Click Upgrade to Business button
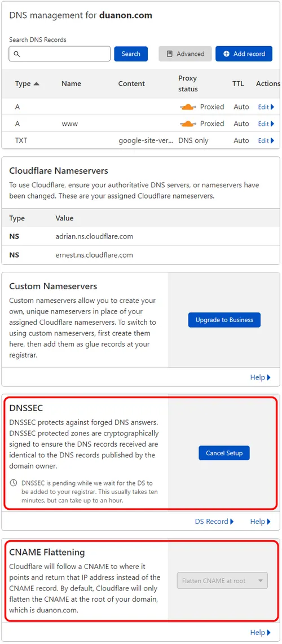282x644 pixels. pyautogui.click(x=224, y=320)
